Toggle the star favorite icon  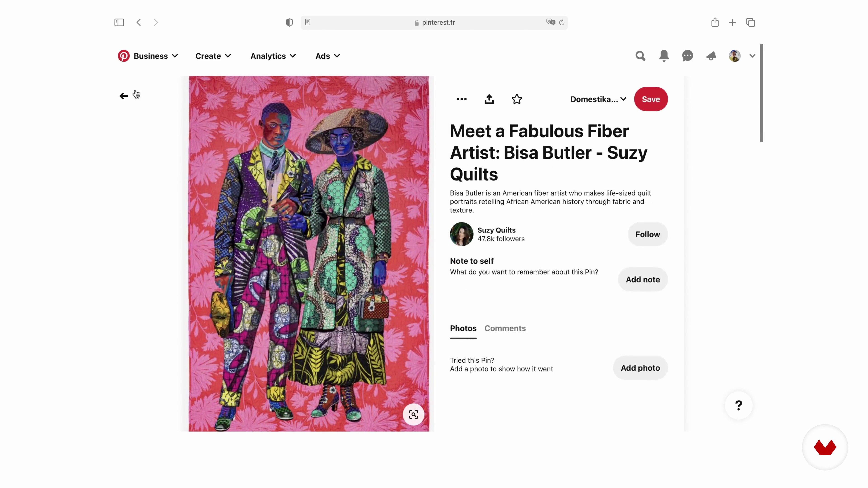pyautogui.click(x=517, y=99)
